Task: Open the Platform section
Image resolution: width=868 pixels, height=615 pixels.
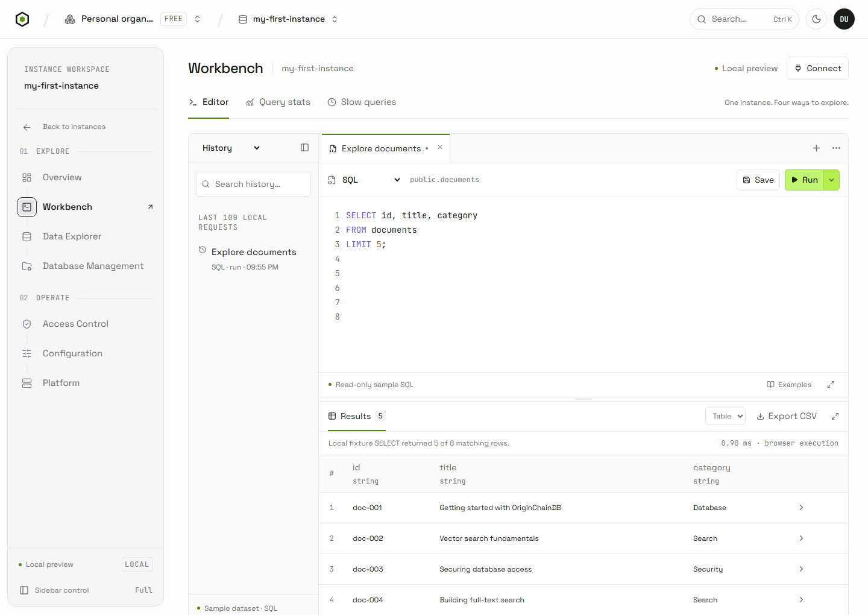Action: pos(61,383)
